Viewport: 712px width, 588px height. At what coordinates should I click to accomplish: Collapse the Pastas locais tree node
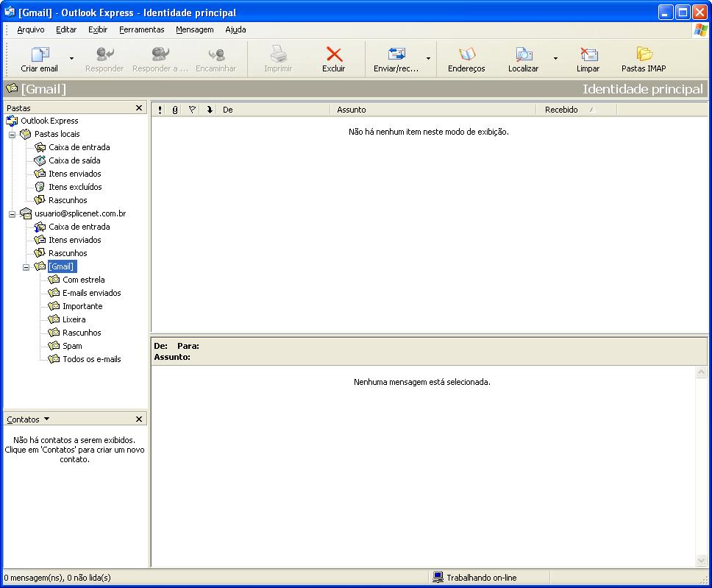13,135
